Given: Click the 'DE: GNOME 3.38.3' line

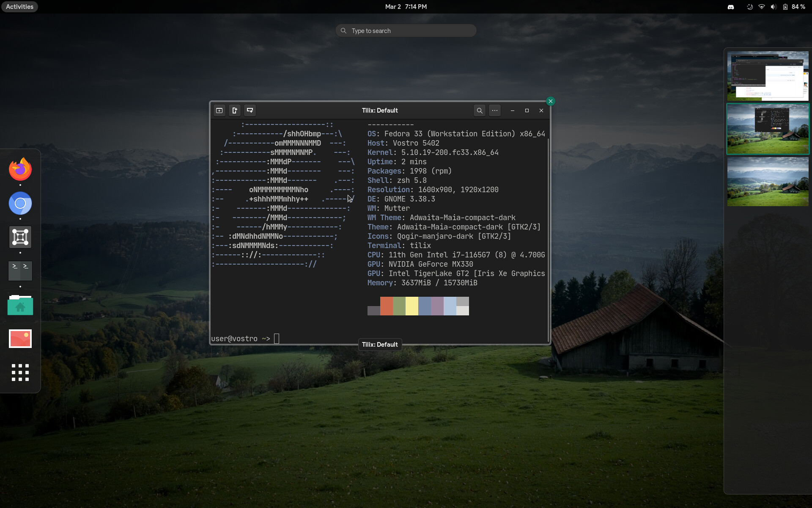Looking at the screenshot, I should [401, 199].
